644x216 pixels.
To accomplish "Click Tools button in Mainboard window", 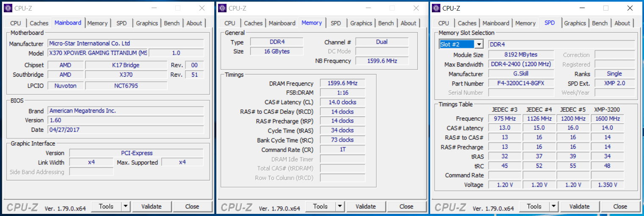I will pyautogui.click(x=106, y=206).
